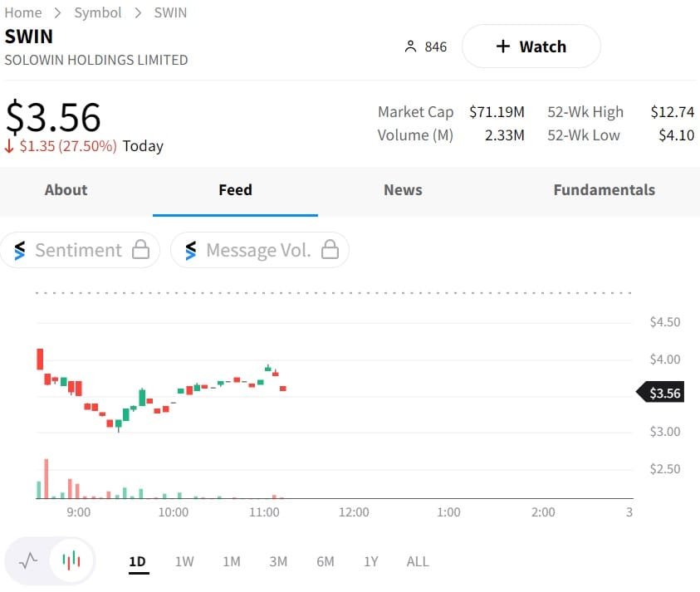Open the Symbol breadcrumb link
700x592 pixels.
coord(98,12)
